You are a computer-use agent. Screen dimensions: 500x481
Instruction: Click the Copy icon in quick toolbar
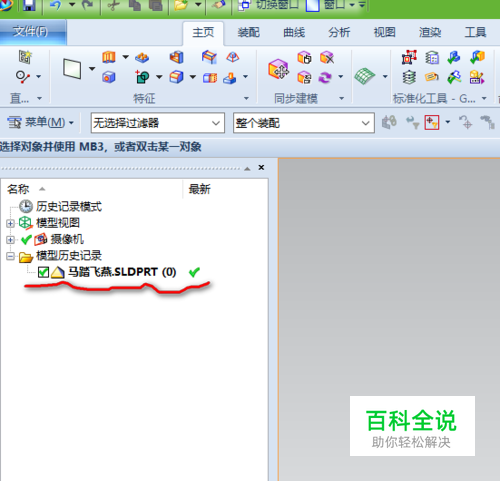[135, 6]
